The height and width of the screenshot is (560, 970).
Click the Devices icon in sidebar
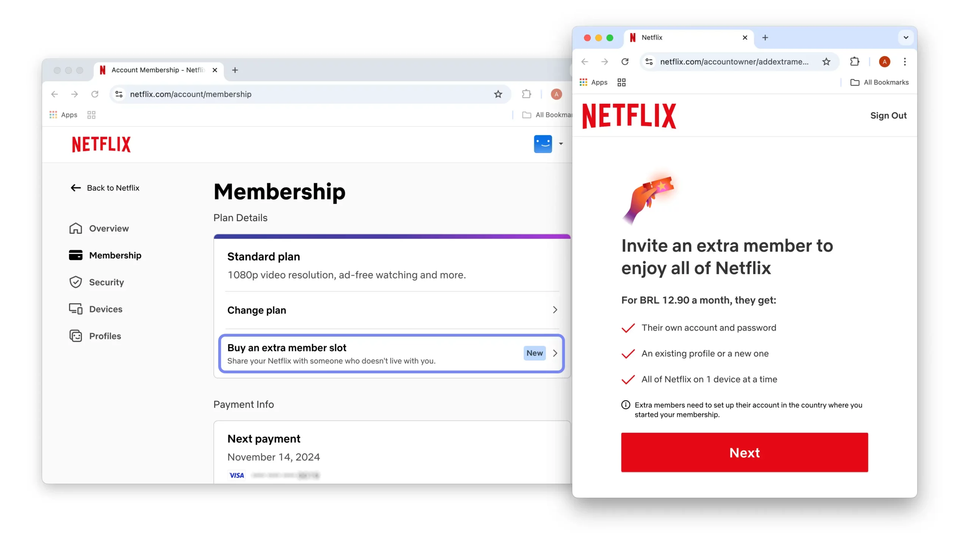(x=75, y=308)
